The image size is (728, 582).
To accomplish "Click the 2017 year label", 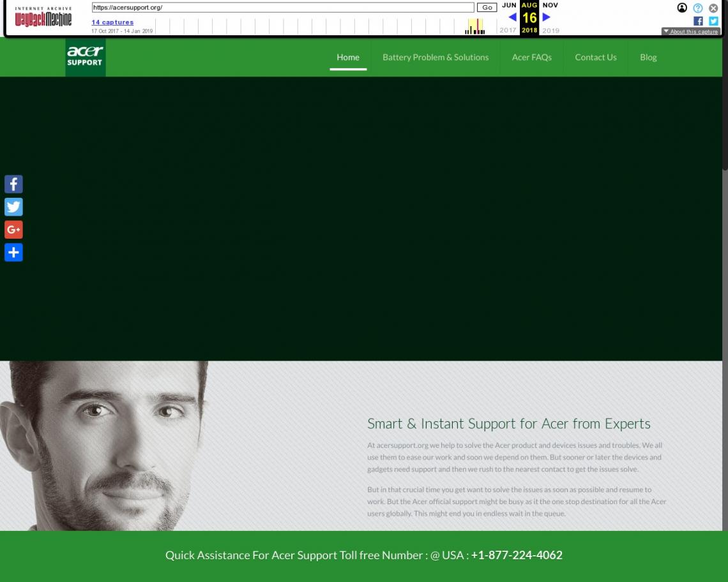I will pos(508,30).
